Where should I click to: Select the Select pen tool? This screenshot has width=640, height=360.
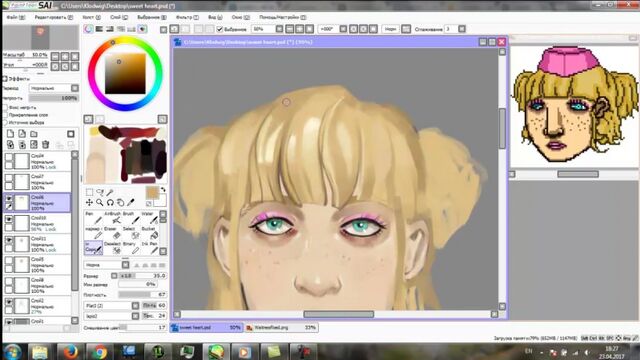[131, 234]
